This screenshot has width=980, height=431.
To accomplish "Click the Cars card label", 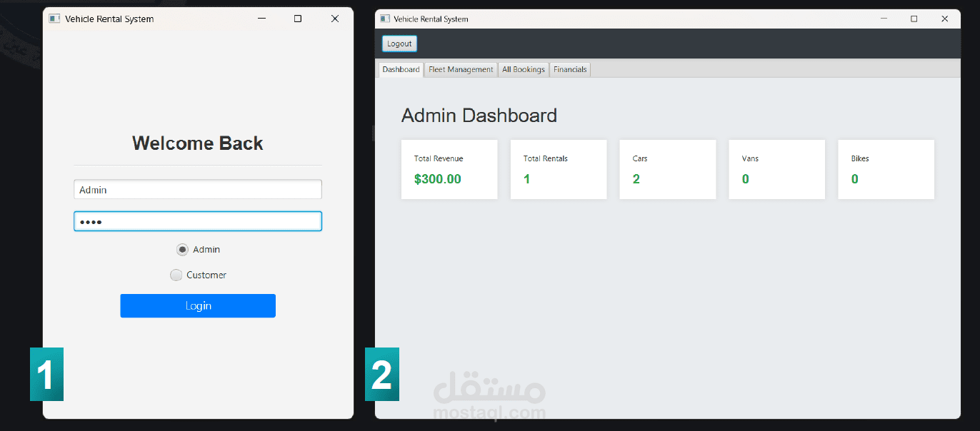I will 640,158.
